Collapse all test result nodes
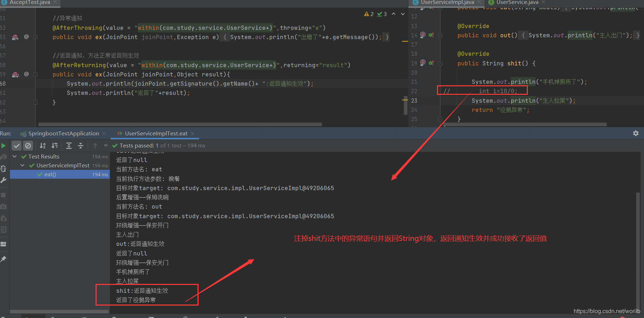This screenshot has width=644, height=318. pos(81,146)
